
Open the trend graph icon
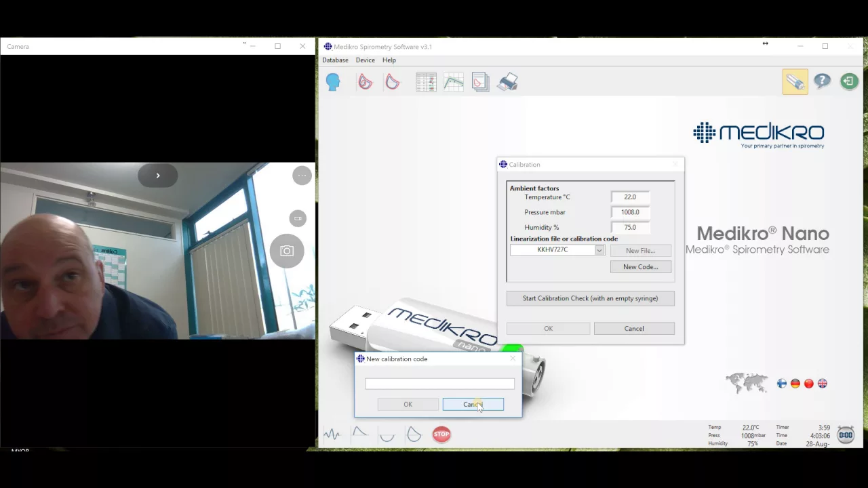point(454,82)
